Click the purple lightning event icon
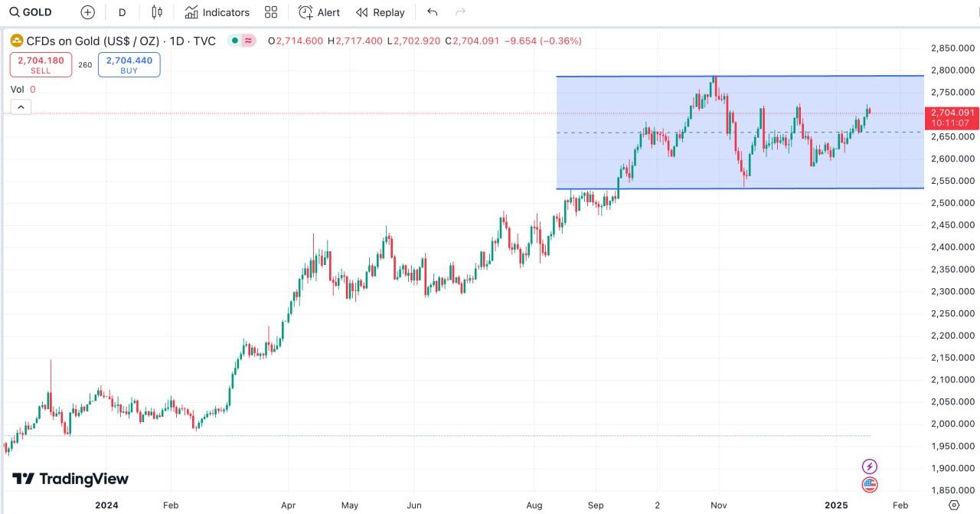 (869, 466)
